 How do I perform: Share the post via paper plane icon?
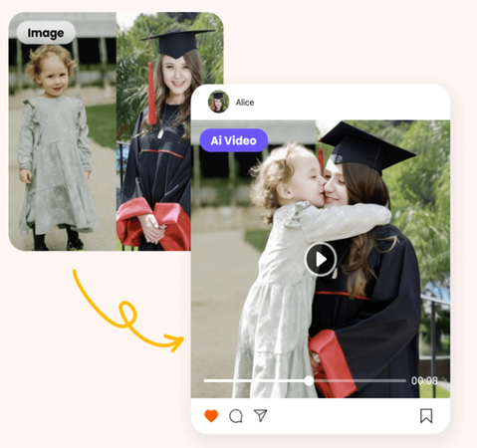(x=261, y=415)
